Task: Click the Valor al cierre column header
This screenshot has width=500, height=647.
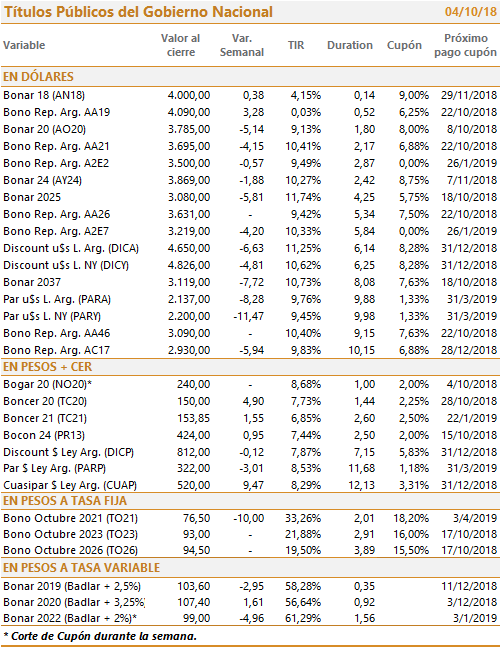Action: 180,45
